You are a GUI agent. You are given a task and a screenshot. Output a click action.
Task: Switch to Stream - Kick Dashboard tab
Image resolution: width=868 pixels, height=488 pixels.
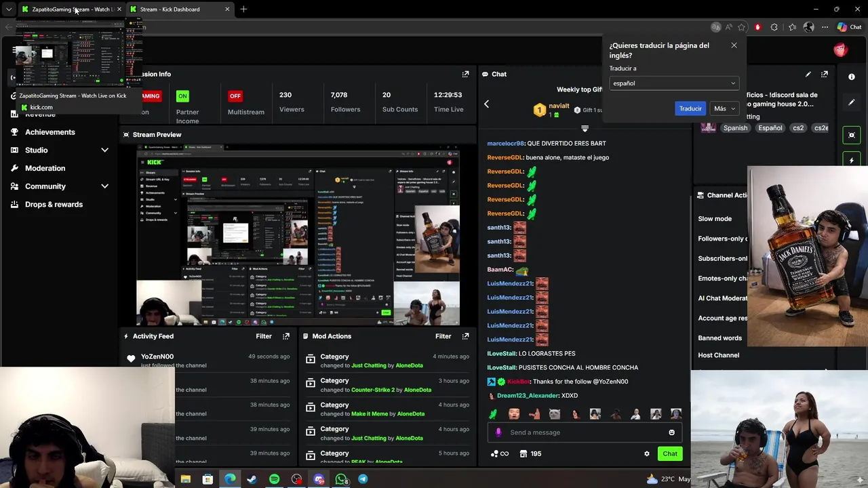tap(180, 9)
